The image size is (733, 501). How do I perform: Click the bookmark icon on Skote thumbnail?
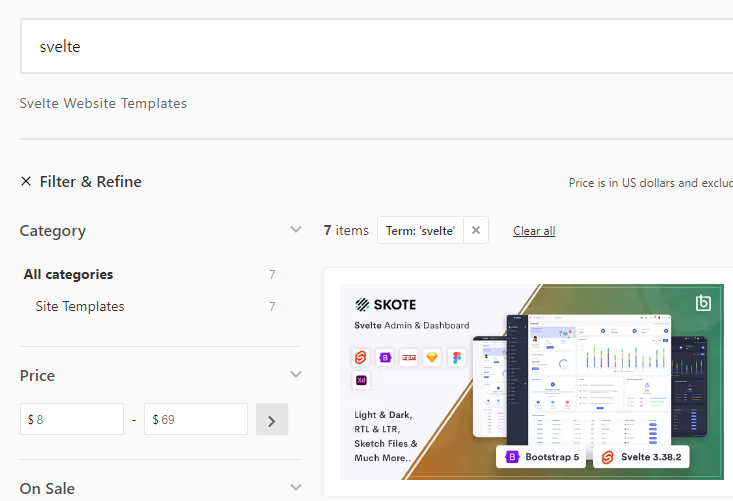tap(703, 303)
